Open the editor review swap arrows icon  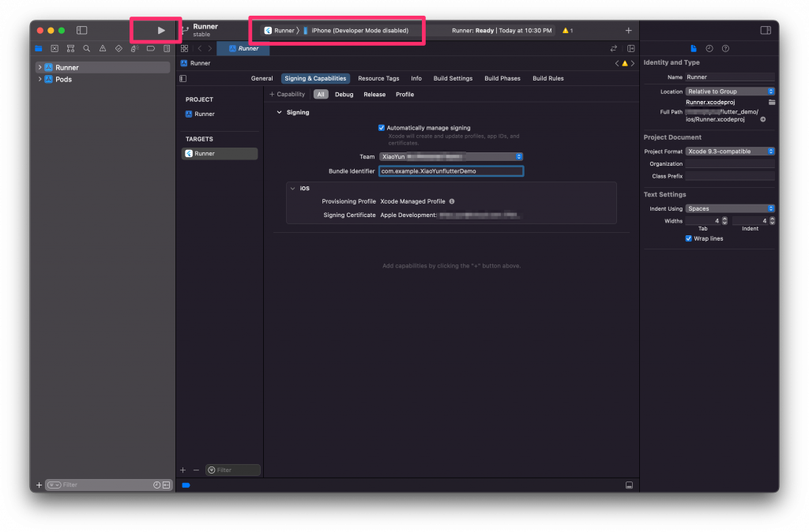pyautogui.click(x=613, y=48)
